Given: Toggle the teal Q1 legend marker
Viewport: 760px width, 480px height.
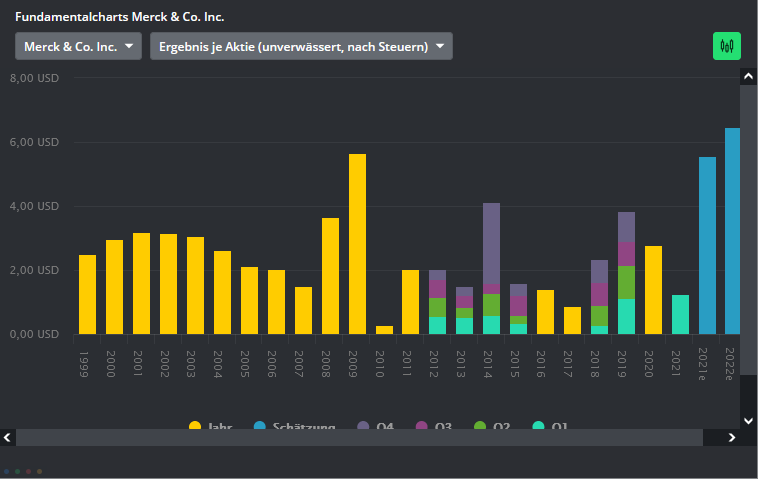Looking at the screenshot, I should click(538, 426).
